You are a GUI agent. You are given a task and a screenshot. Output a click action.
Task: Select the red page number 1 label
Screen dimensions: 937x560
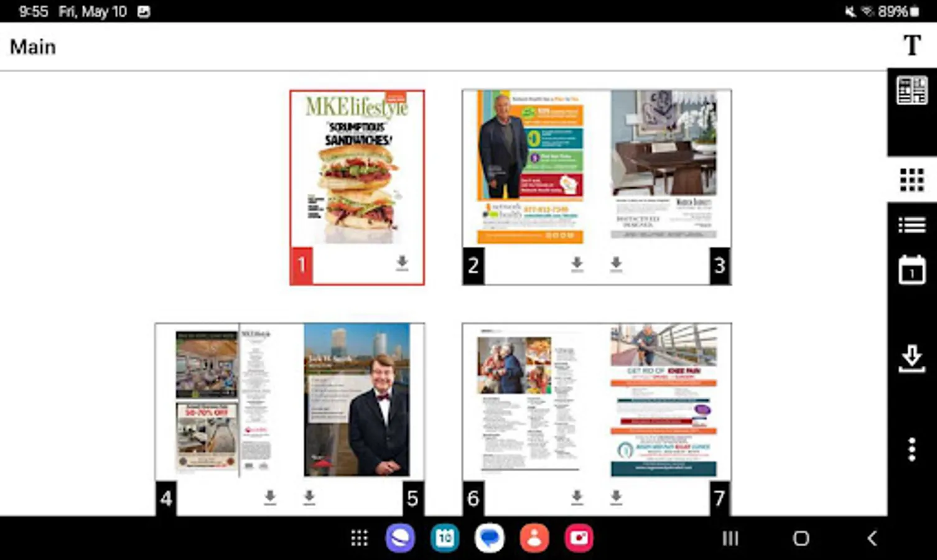tap(301, 265)
